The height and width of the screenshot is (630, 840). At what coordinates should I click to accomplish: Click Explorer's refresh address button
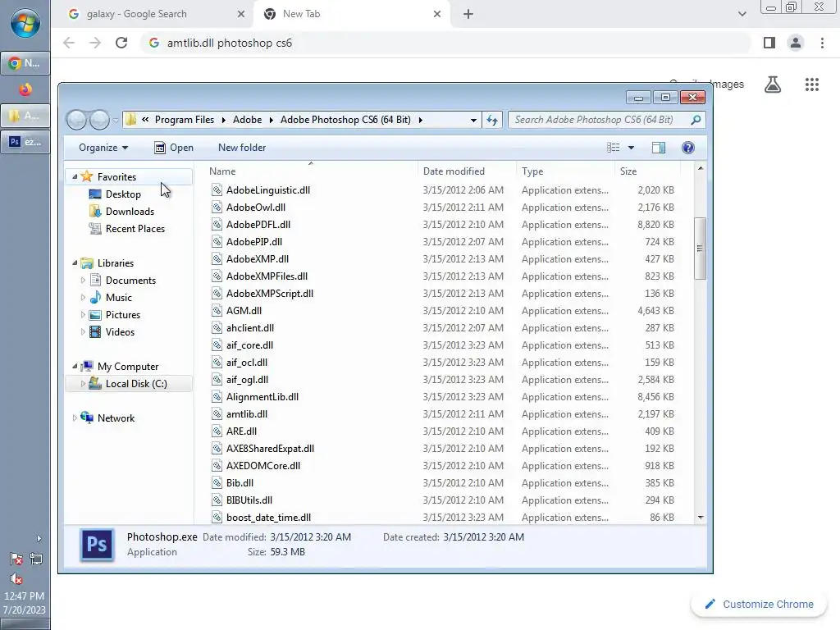[492, 120]
